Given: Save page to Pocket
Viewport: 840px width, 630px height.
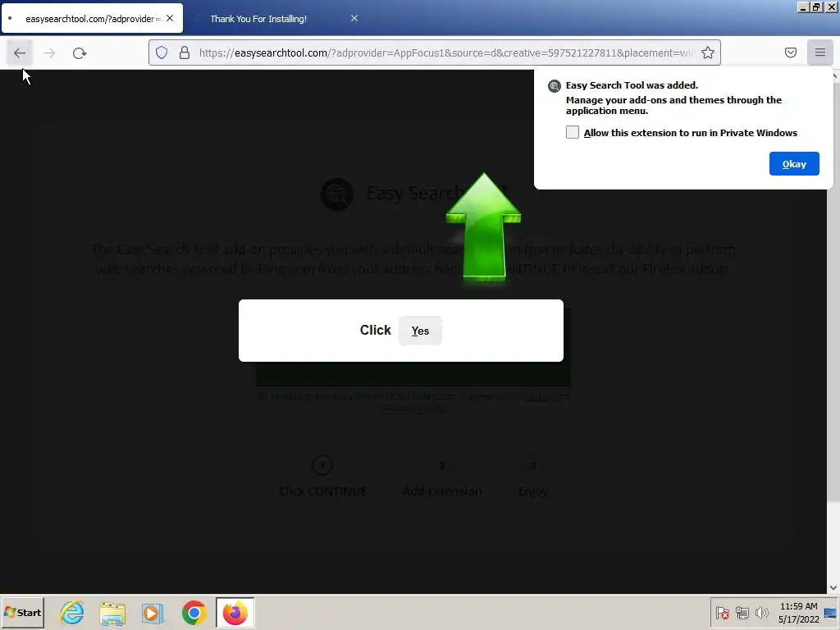Looking at the screenshot, I should pos(791,52).
